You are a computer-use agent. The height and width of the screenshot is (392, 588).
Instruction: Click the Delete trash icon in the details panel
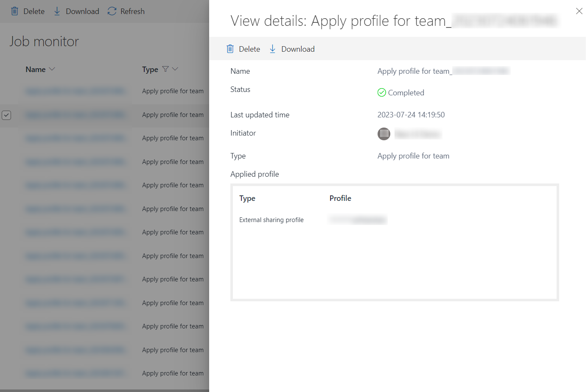(x=230, y=49)
